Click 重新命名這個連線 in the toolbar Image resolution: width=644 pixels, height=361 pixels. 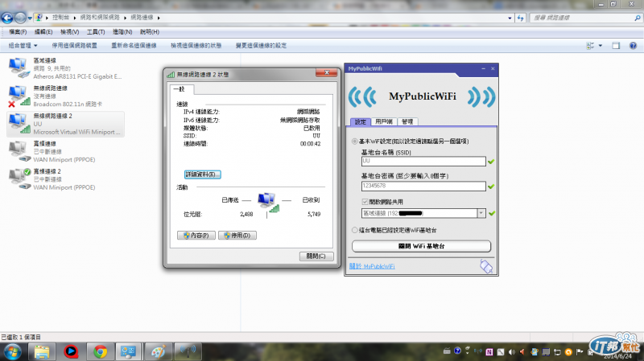tap(134, 46)
